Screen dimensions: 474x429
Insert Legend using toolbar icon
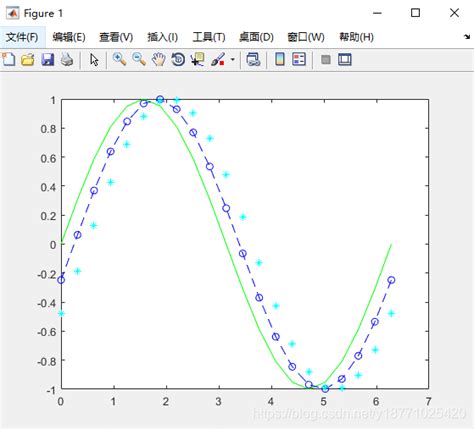tap(299, 60)
